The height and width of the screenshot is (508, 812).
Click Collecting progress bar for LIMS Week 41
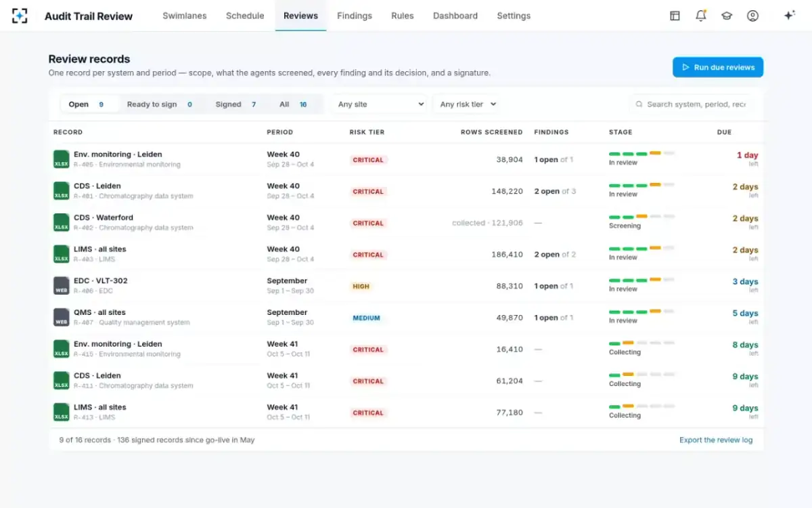click(x=641, y=406)
